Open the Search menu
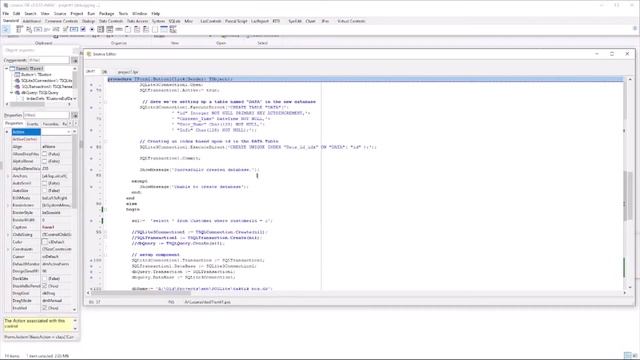 coord(30,13)
